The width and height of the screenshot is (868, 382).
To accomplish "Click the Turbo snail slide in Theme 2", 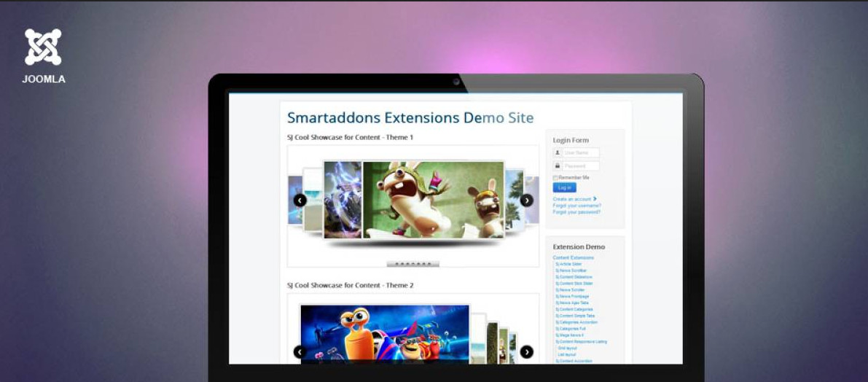I will (385, 334).
